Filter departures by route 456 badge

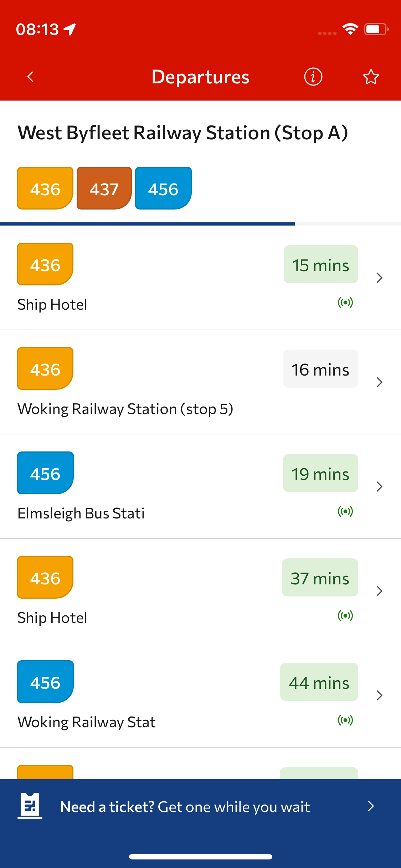click(163, 188)
